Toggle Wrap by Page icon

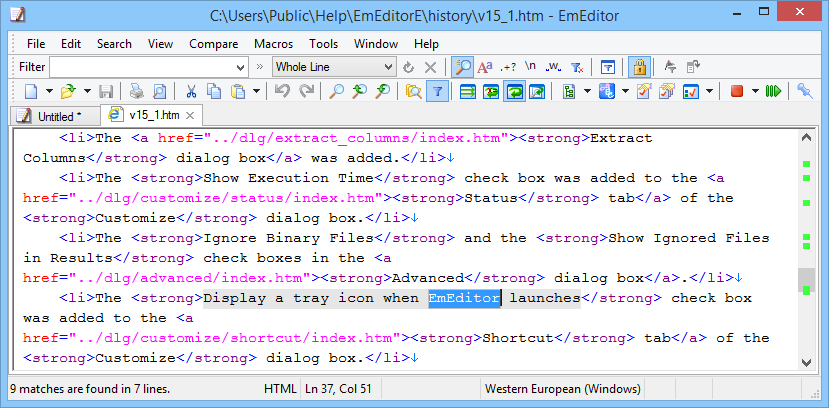537,91
